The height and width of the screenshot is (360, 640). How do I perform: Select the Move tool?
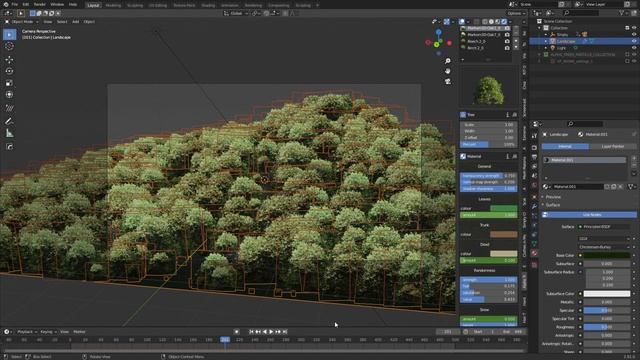pos(9,60)
